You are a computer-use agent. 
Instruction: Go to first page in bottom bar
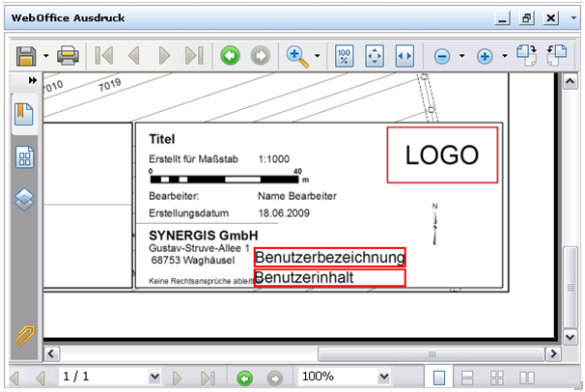[x=14, y=378]
